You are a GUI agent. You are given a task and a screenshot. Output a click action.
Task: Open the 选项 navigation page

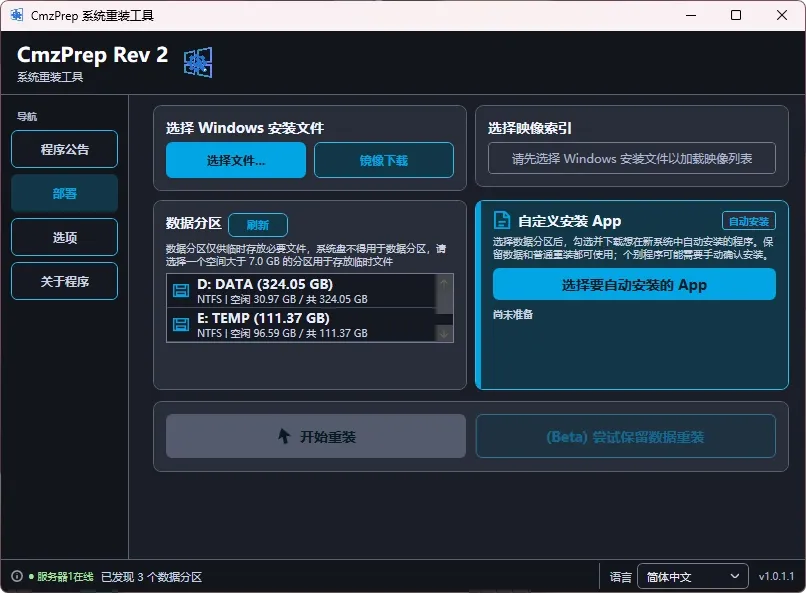pyautogui.click(x=64, y=237)
